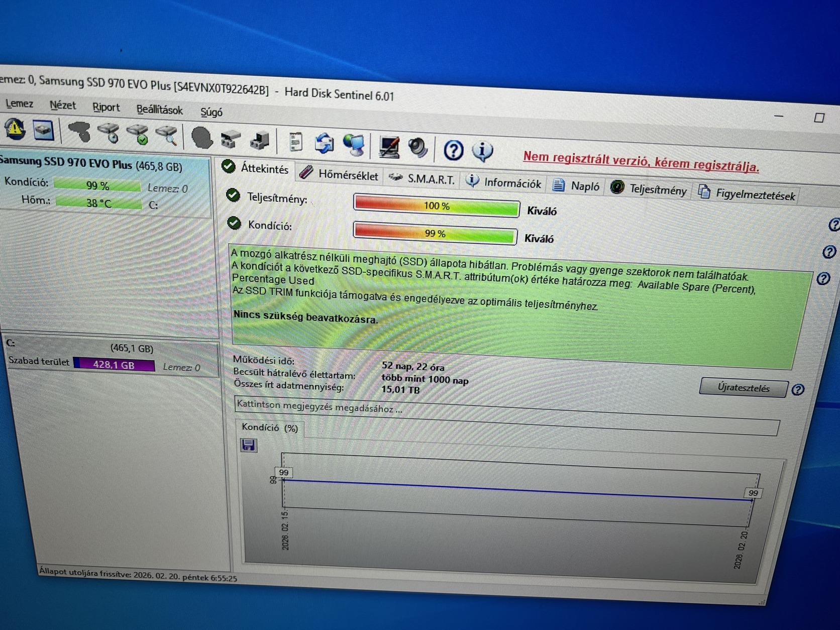840x630 pixels.
Task: Click the speaker toolbar icon
Action: (x=418, y=148)
